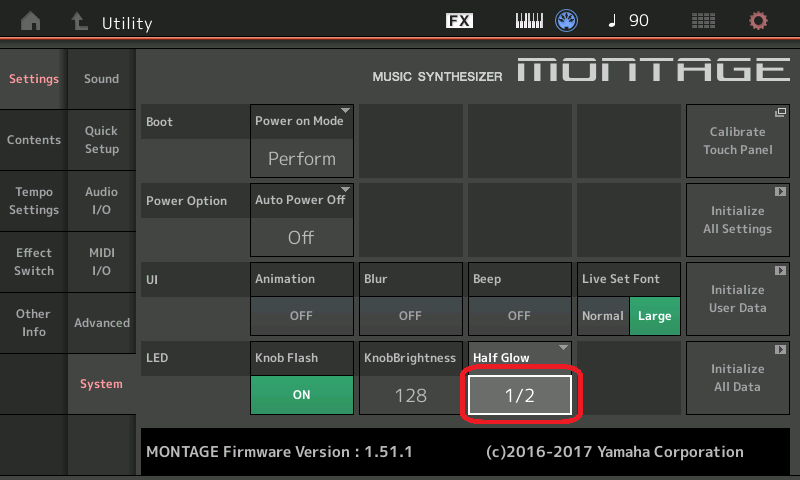Open the FX effect overview icon

pos(459,21)
